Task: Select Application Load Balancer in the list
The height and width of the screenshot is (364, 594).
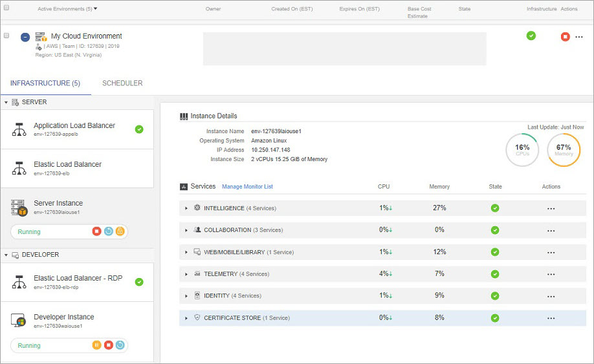Action: click(x=74, y=129)
